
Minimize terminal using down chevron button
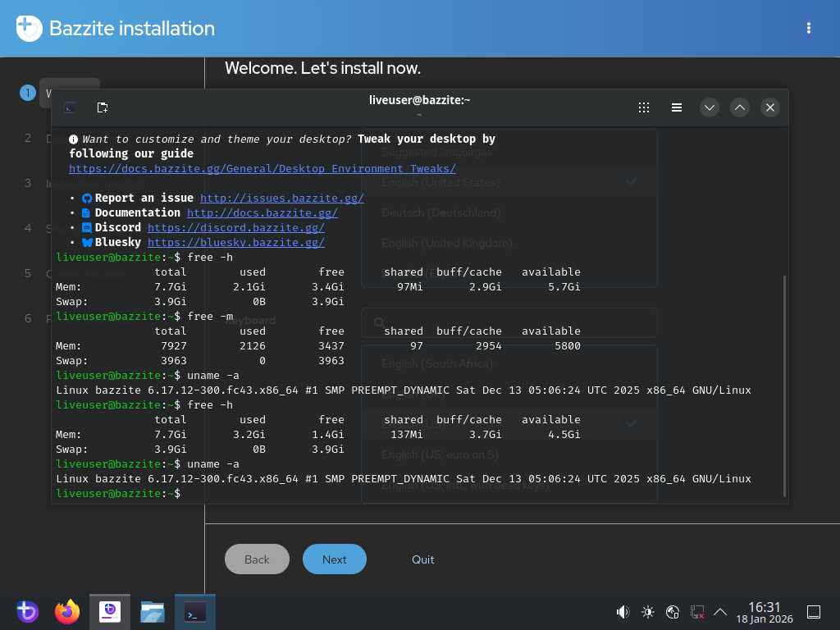point(710,107)
